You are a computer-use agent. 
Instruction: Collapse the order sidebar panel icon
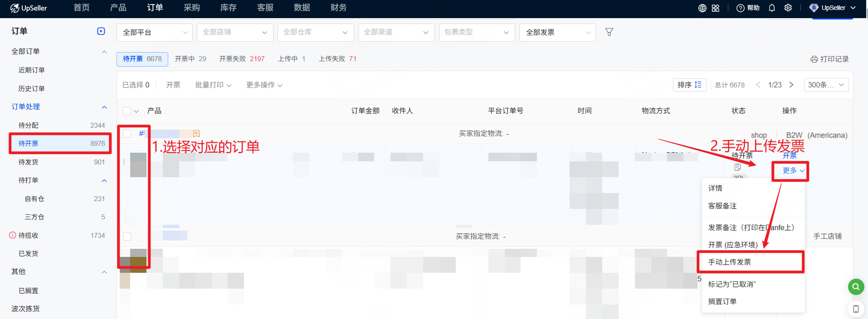point(101,31)
